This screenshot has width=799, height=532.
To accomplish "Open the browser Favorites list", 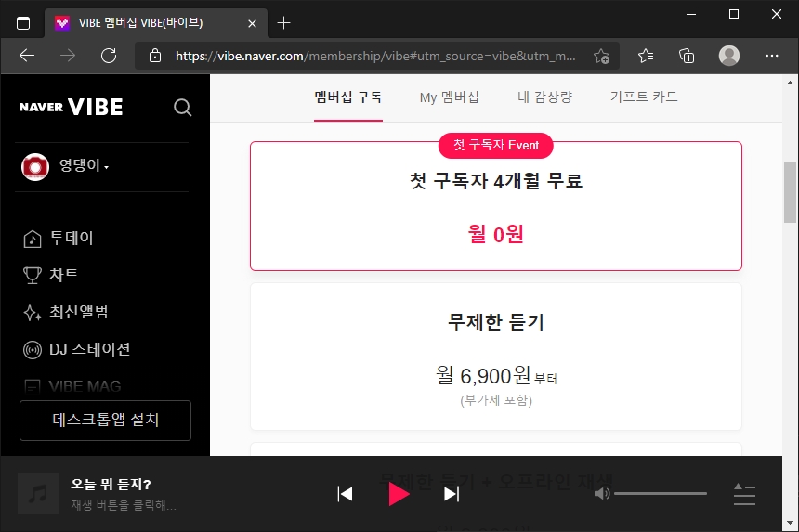I will pyautogui.click(x=646, y=56).
